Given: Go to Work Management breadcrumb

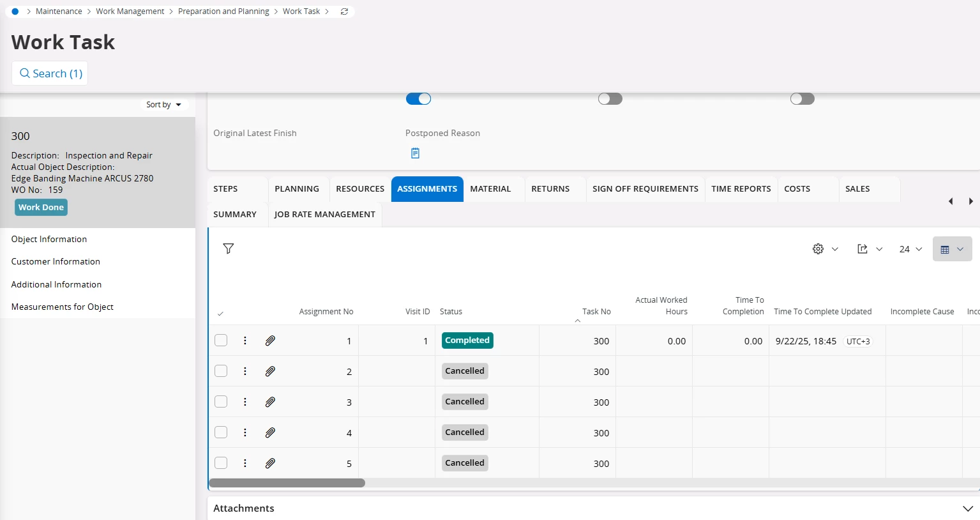Looking at the screenshot, I should tap(130, 11).
